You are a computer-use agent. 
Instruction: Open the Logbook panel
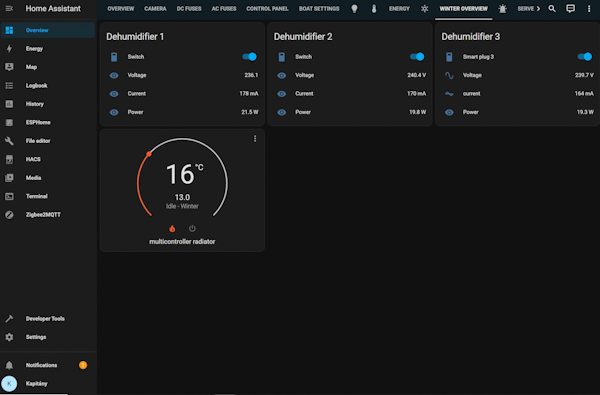[x=48, y=85]
